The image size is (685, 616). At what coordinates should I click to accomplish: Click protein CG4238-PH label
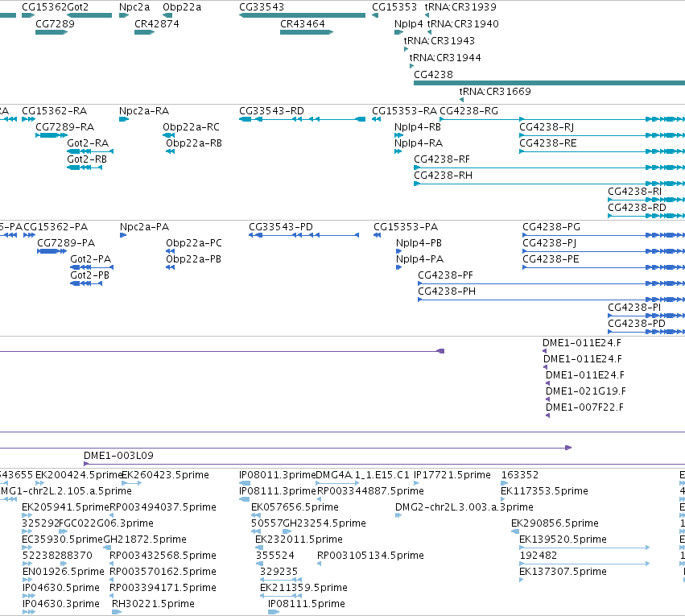pos(447,291)
